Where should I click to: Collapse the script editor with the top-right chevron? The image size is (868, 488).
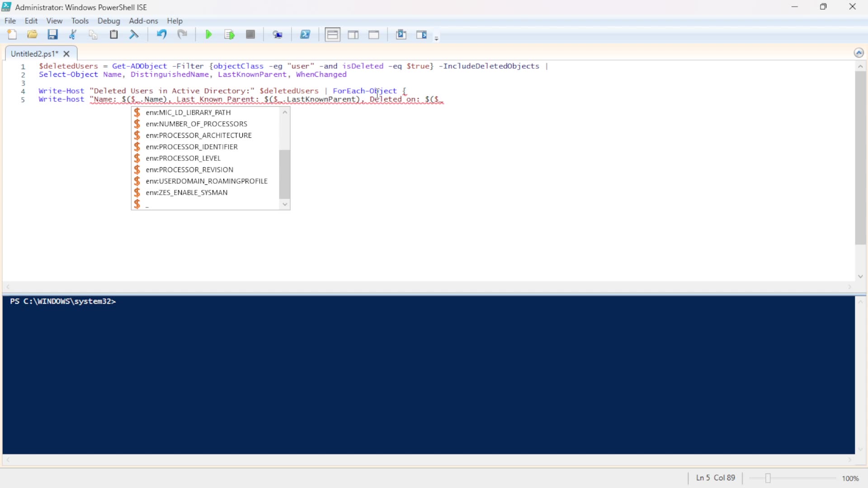click(859, 52)
